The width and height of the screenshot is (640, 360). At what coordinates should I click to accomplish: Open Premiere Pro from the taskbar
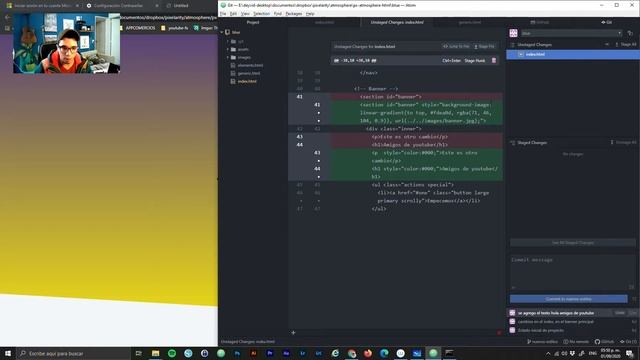pyautogui.click(x=270, y=353)
